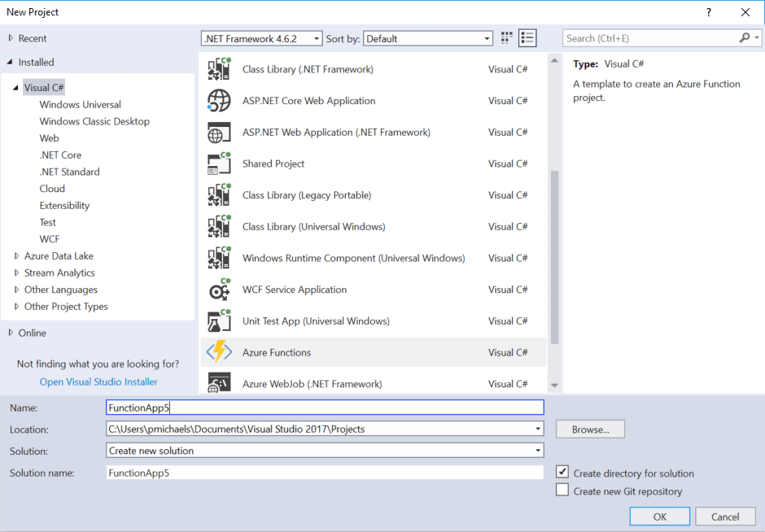
Task: Expand the Online section
Action: coord(11,333)
